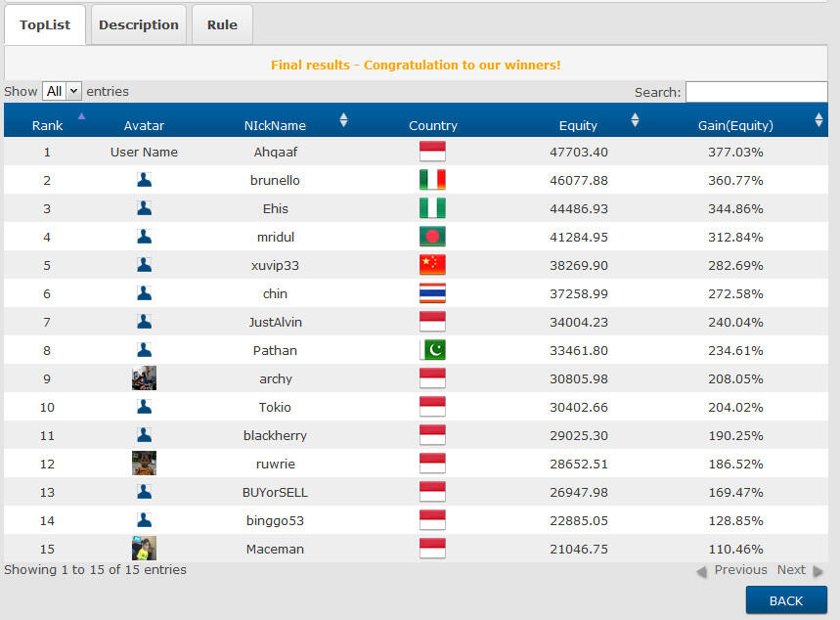840x620 pixels.
Task: Click the flag in Tokio's row
Action: click(432, 407)
